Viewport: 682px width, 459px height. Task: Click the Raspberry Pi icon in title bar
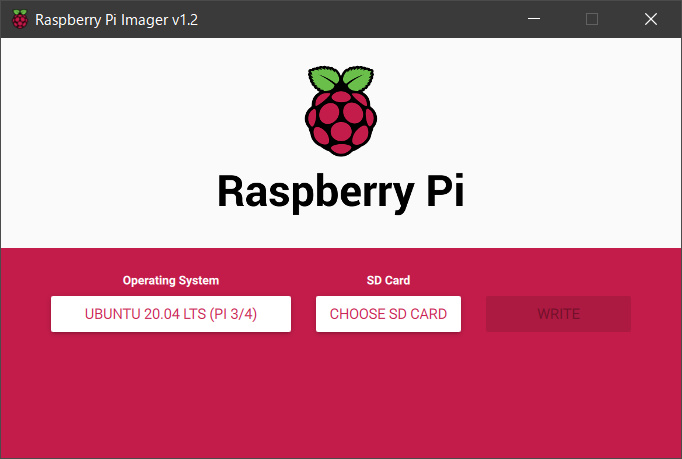[20, 19]
